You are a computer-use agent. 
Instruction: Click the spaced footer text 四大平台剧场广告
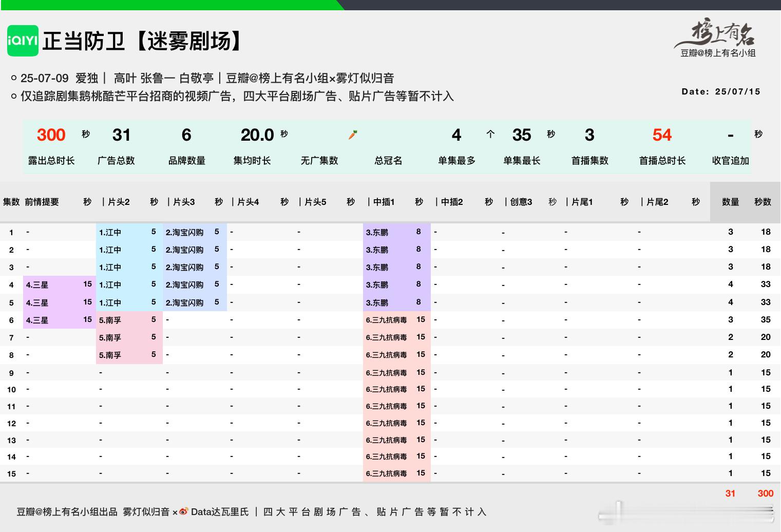click(x=312, y=512)
